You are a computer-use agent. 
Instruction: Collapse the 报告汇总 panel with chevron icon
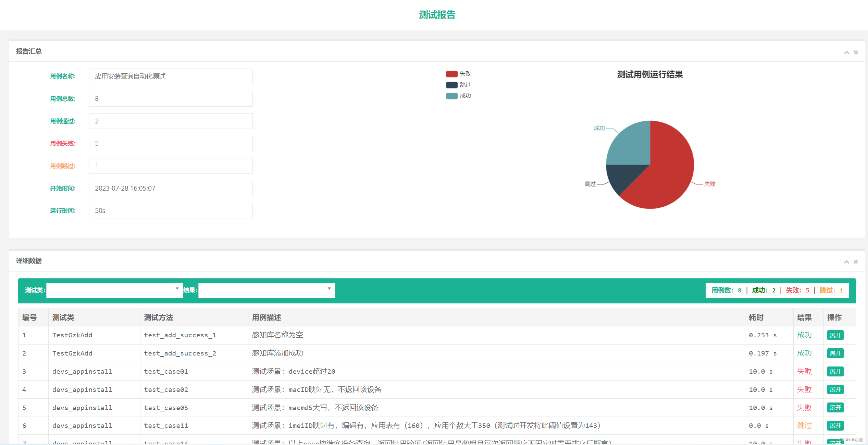pyautogui.click(x=846, y=52)
